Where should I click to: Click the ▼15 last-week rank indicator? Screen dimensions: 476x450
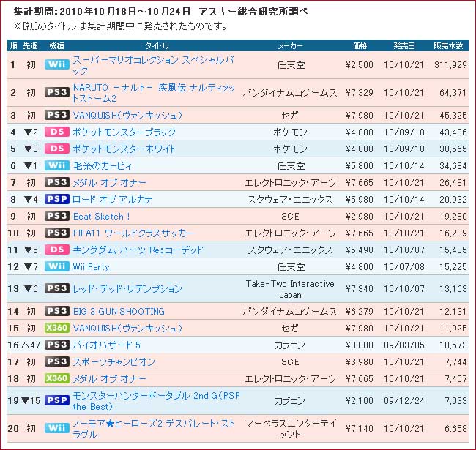point(31,400)
